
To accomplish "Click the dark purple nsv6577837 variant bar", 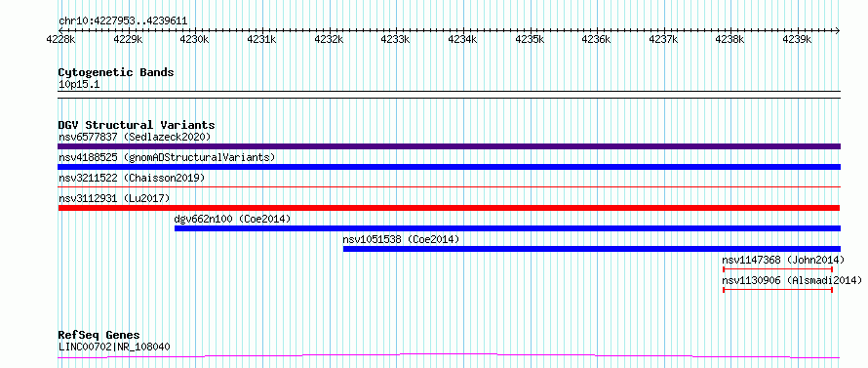I will pyautogui.click(x=449, y=146).
